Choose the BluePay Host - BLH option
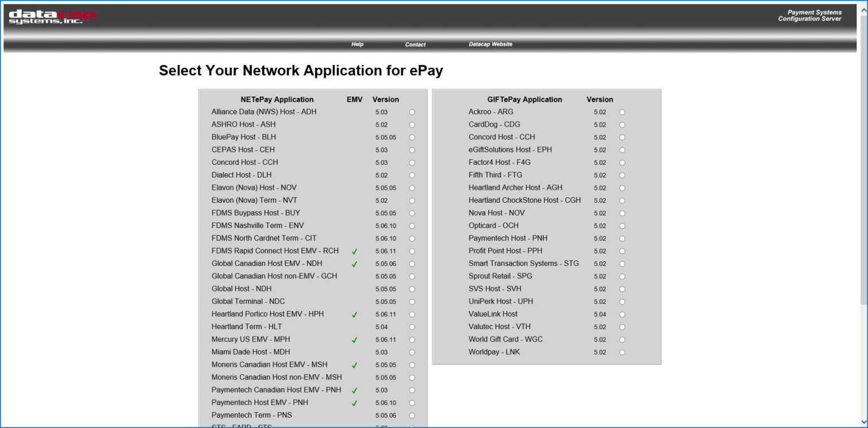868x428 pixels. point(412,137)
